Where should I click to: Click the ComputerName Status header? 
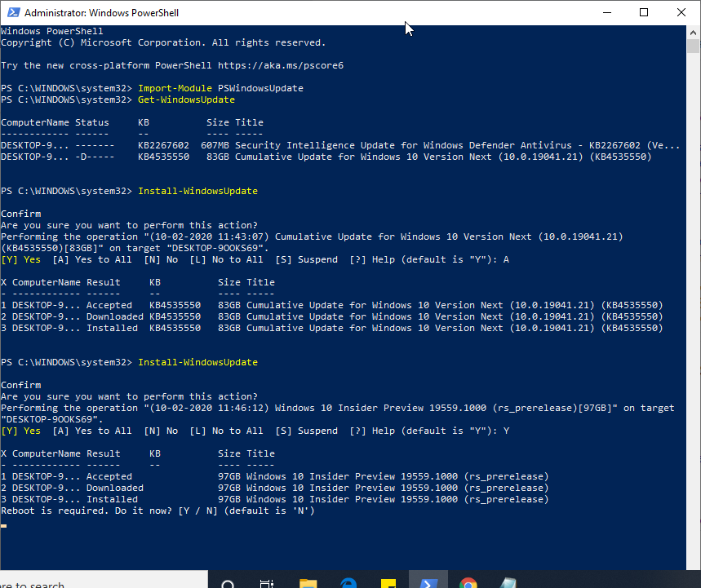pyautogui.click(x=55, y=122)
